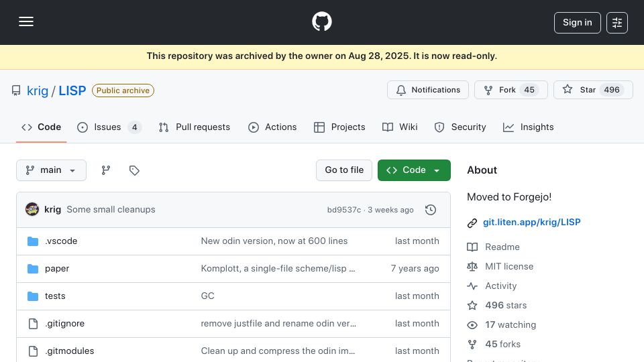
Task: Switch to the Issues tab
Action: (109, 127)
